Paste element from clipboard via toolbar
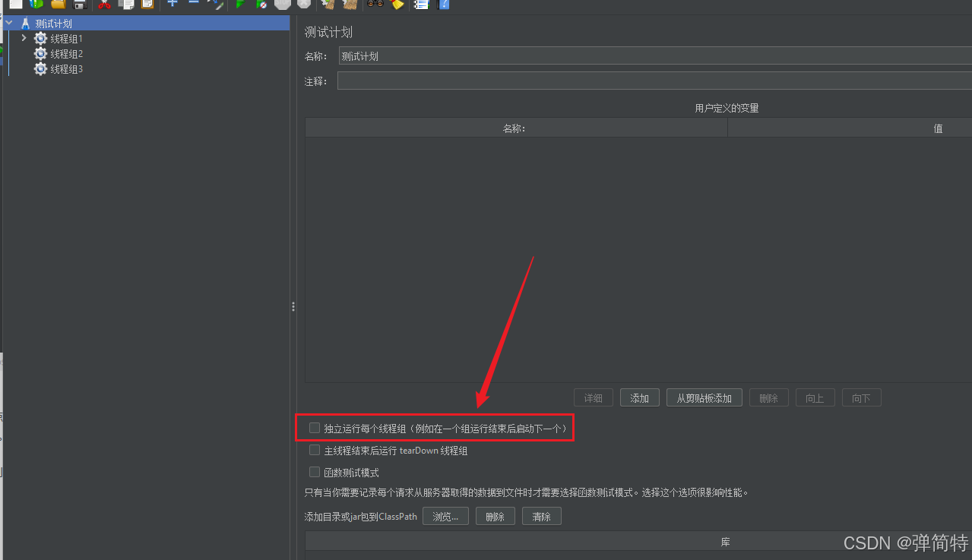 146,5
